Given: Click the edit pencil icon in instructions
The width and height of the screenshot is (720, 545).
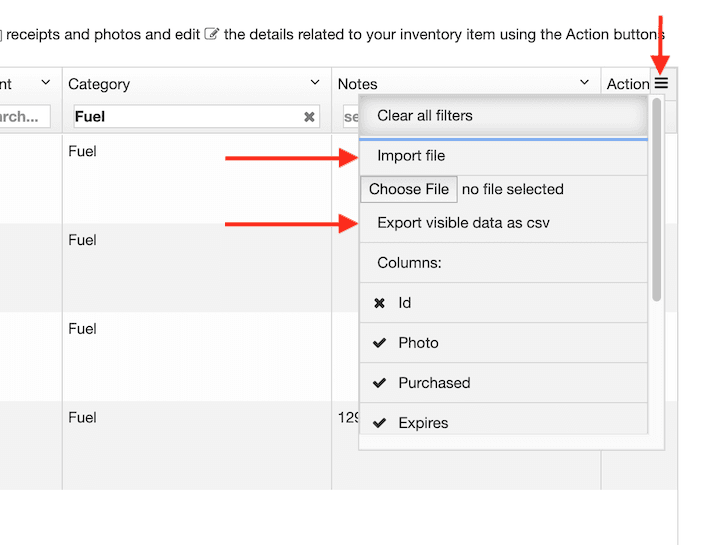Looking at the screenshot, I should (x=211, y=34).
